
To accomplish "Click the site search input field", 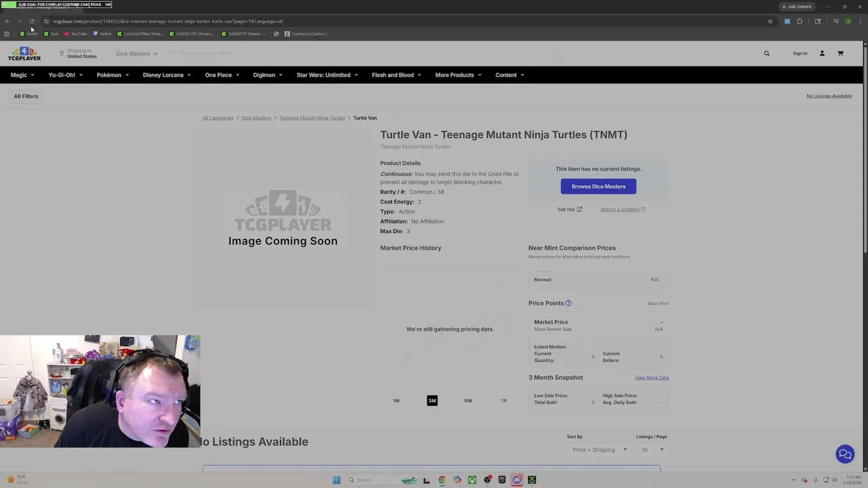I will pos(461,54).
